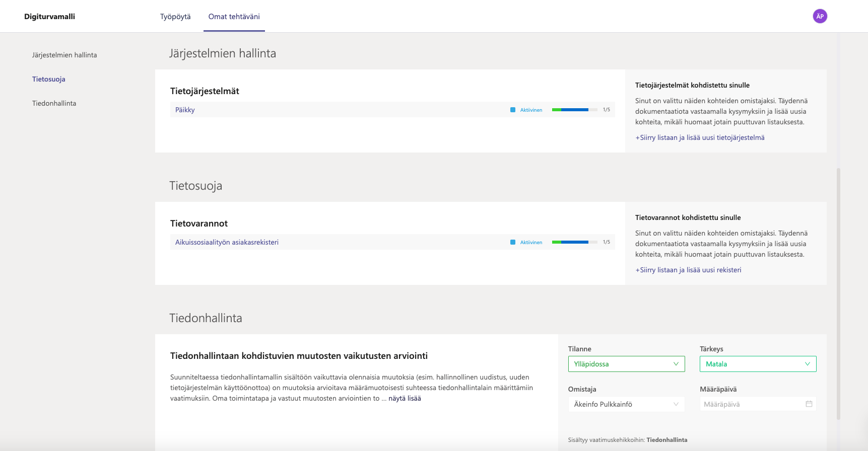Viewport: 868px width, 451px height.
Task: Click the Tietojärjestelmät card heading
Action: click(205, 91)
